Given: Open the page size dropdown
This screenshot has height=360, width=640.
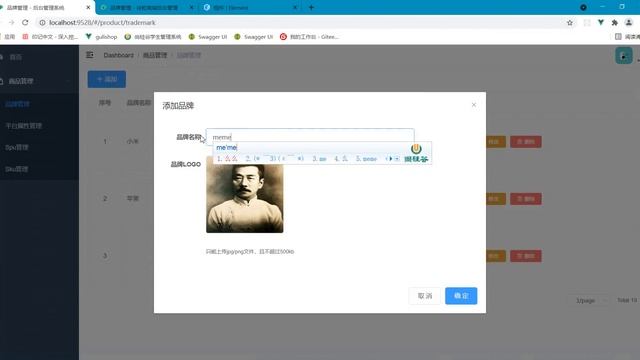Looking at the screenshot, I should (x=589, y=300).
